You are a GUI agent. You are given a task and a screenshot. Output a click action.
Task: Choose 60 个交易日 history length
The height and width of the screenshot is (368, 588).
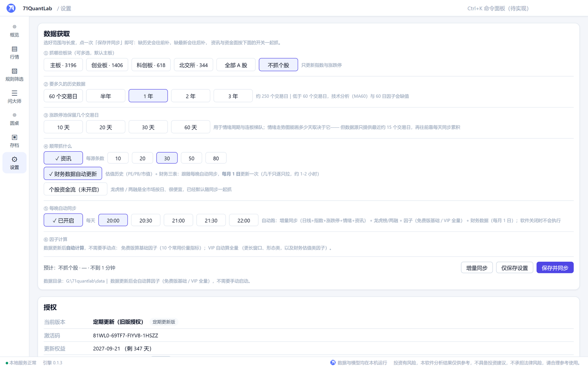tap(63, 96)
